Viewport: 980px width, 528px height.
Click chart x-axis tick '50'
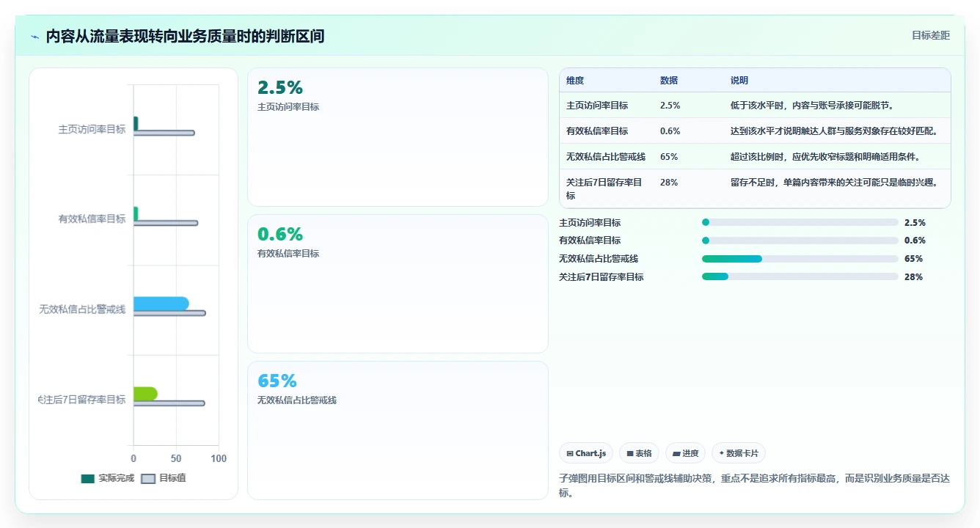[x=176, y=458]
